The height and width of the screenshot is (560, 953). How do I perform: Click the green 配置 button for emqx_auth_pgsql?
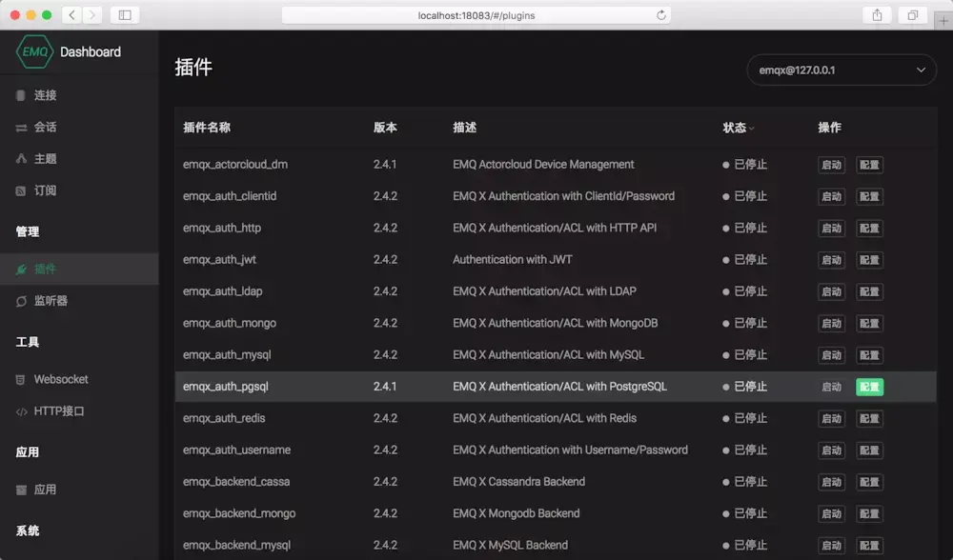869,387
